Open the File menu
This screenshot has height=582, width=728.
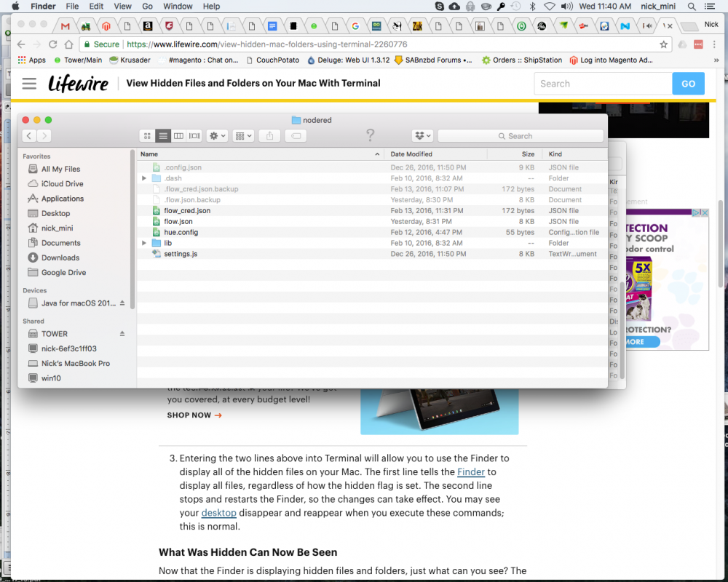click(72, 7)
